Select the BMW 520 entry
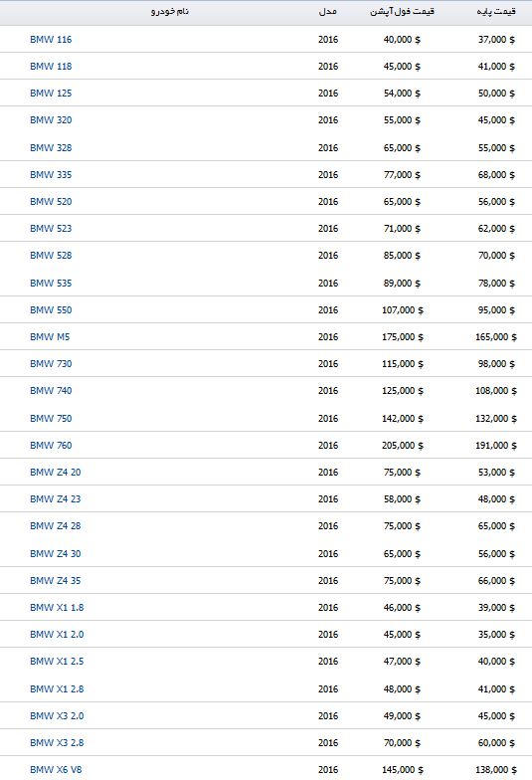This screenshot has width=532, height=780. (x=51, y=201)
